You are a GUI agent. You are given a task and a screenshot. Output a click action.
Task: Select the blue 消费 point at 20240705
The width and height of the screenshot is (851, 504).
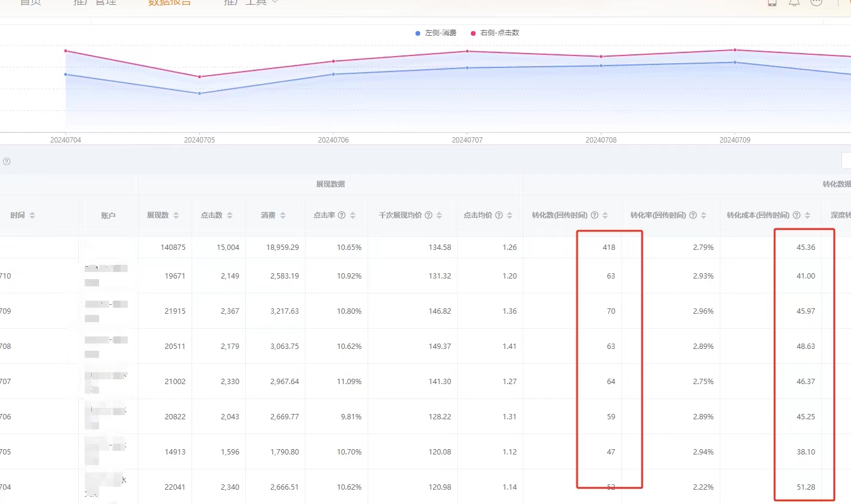199,94
